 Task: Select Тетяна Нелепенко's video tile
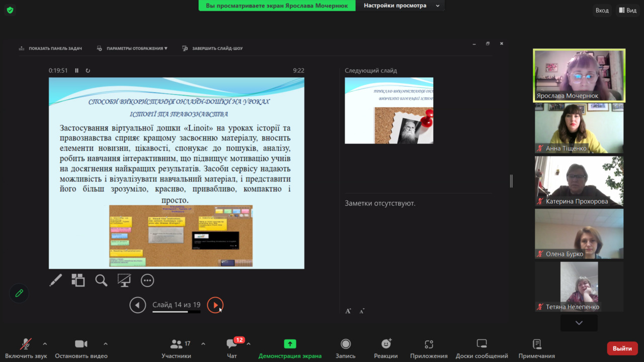579,287
